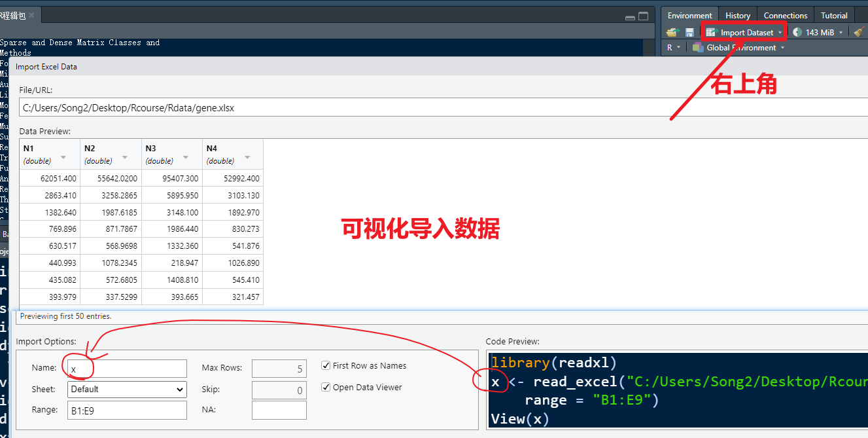
Task: Click cell 52992.400 in N4 column
Action: click(x=233, y=178)
